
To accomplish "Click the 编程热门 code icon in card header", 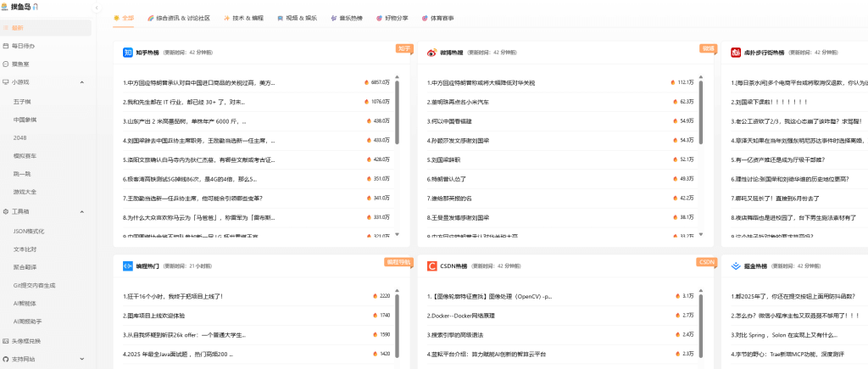I will (128, 266).
